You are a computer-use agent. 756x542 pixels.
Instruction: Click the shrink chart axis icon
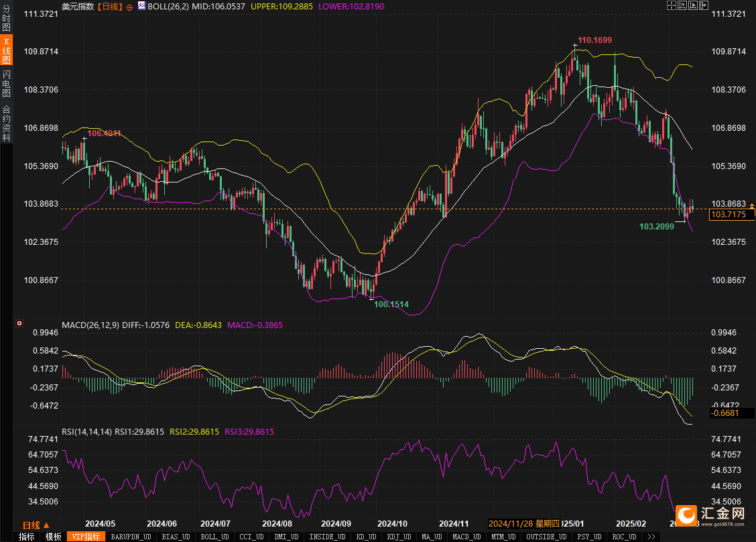point(682,5)
